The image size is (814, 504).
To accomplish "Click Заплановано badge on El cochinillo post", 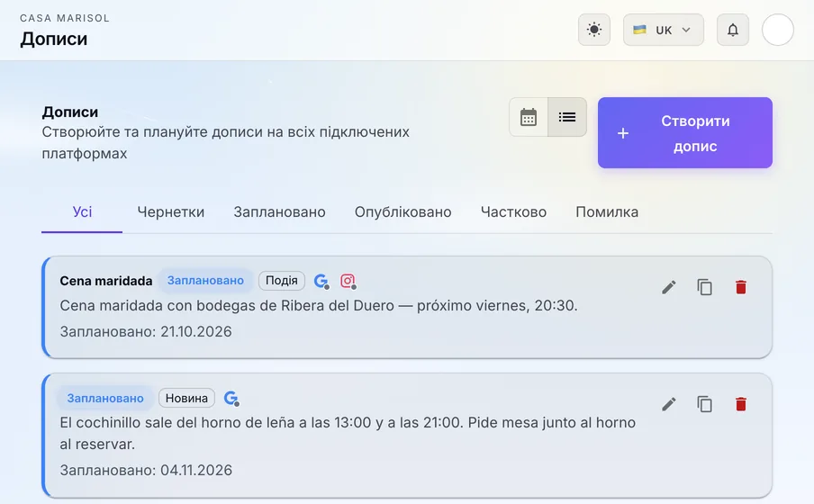I will coord(104,398).
